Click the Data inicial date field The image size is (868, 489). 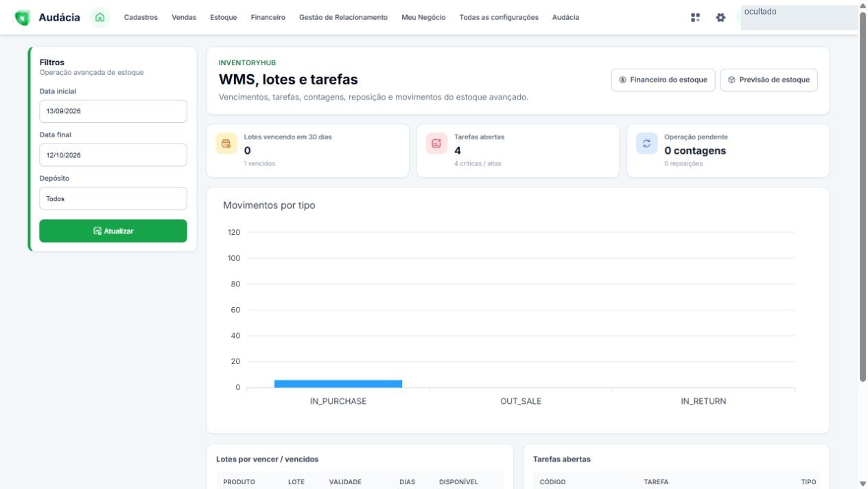pos(113,111)
